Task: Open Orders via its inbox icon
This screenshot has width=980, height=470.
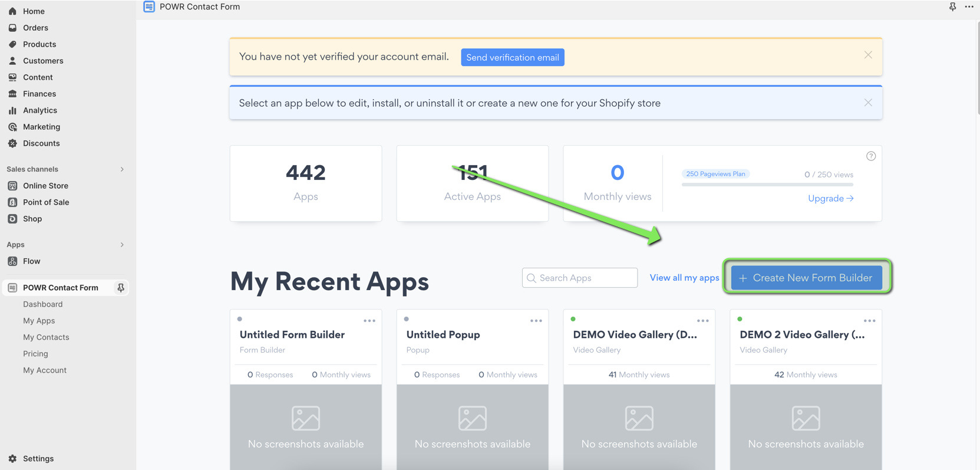Action: click(12, 28)
